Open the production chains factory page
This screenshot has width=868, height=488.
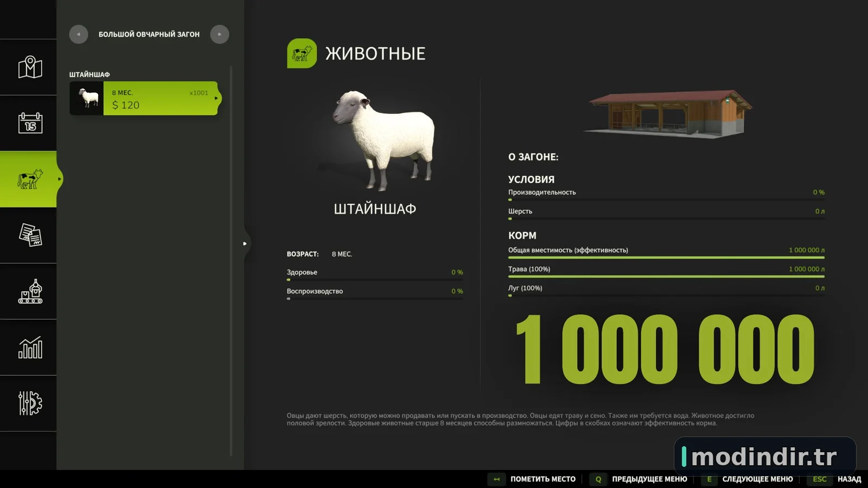click(30, 291)
